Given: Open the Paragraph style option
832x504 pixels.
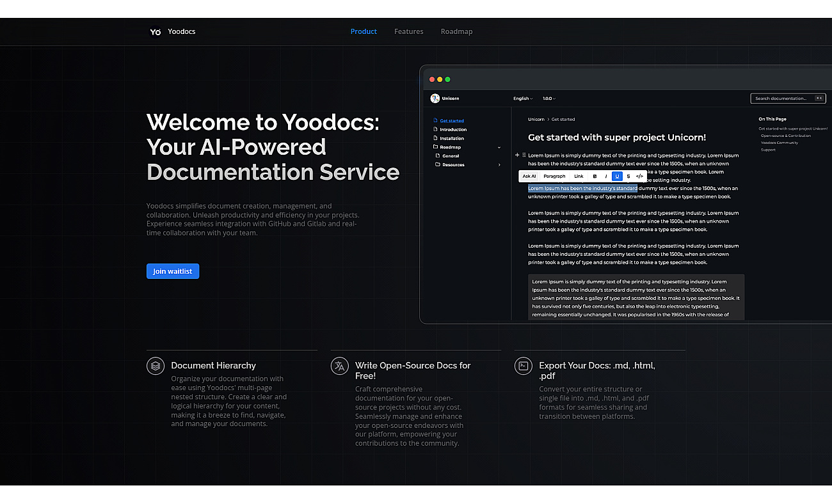Looking at the screenshot, I should point(554,177).
